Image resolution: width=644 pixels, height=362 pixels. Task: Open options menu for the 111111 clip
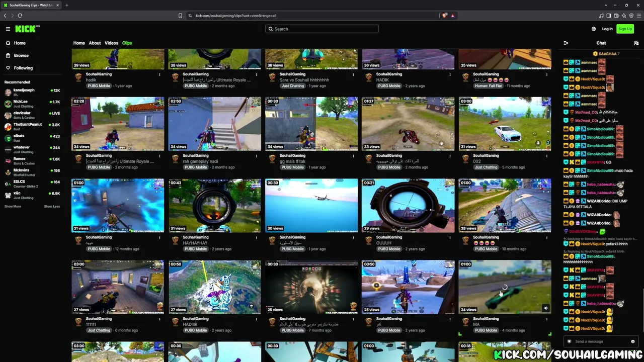tap(159, 319)
